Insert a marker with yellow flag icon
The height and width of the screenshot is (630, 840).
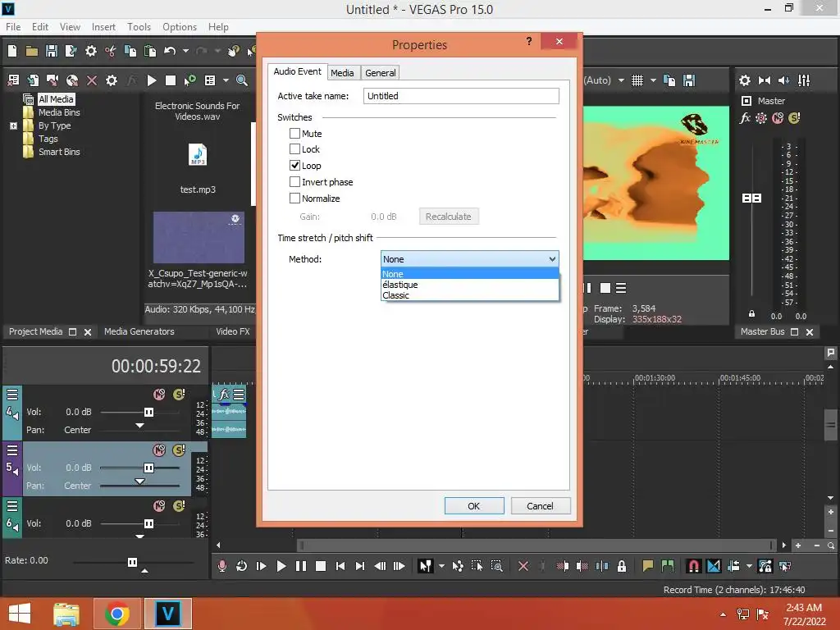[648, 566]
